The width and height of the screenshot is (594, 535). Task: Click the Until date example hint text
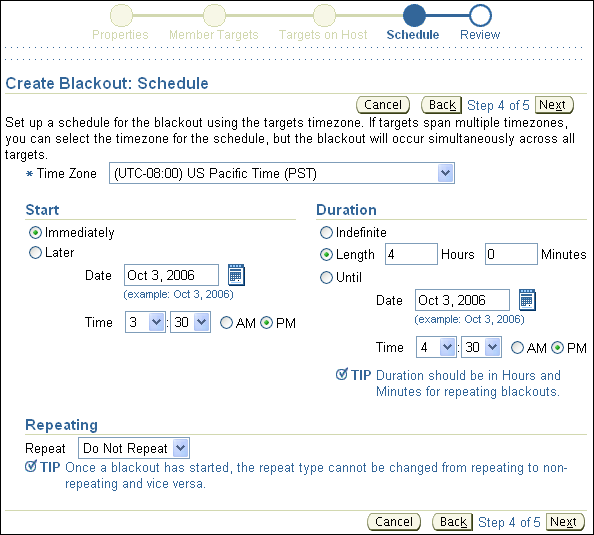[x=469, y=319]
